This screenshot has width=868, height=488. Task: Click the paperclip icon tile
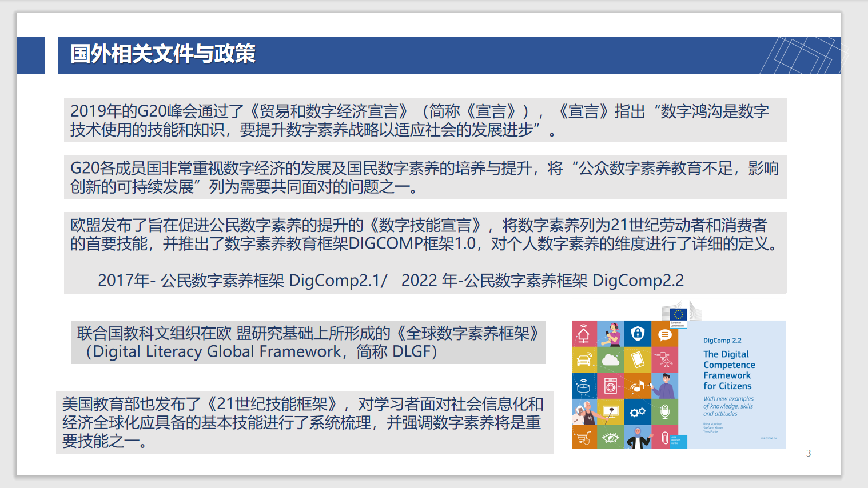pos(664,438)
